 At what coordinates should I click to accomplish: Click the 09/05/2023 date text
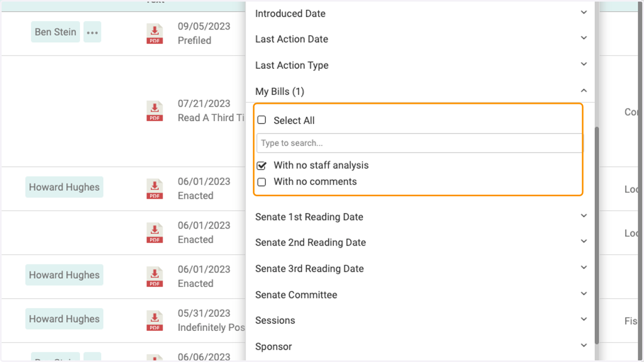[x=204, y=26]
